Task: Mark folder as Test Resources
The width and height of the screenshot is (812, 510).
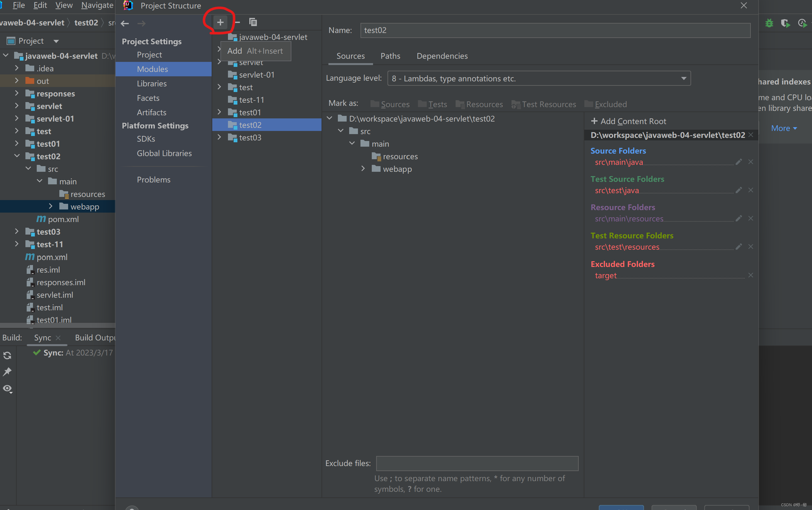Action: point(544,104)
